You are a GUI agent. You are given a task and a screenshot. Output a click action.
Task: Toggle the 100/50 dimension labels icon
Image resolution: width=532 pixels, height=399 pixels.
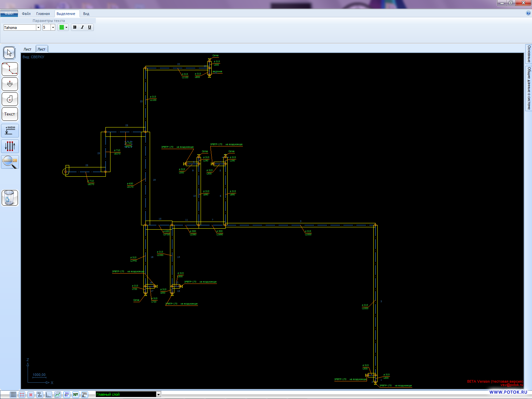(67, 394)
